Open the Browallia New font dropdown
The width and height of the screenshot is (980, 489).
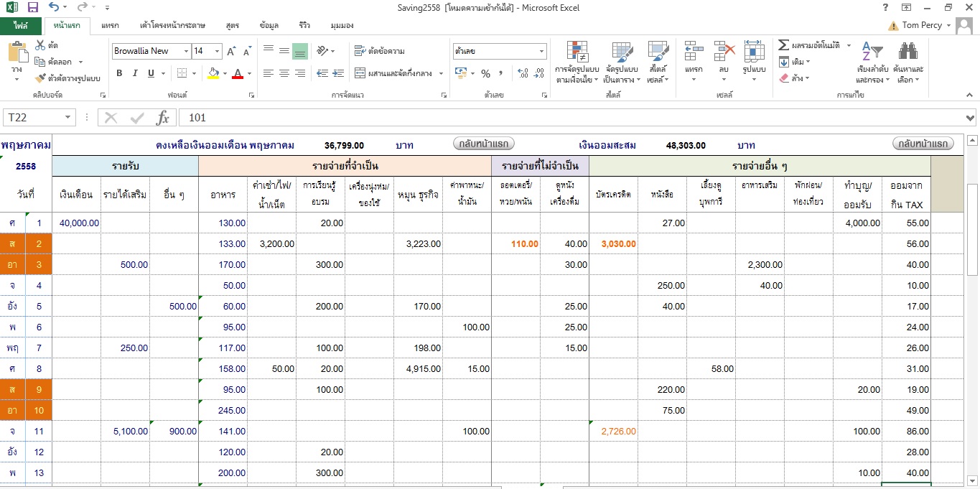tap(186, 51)
